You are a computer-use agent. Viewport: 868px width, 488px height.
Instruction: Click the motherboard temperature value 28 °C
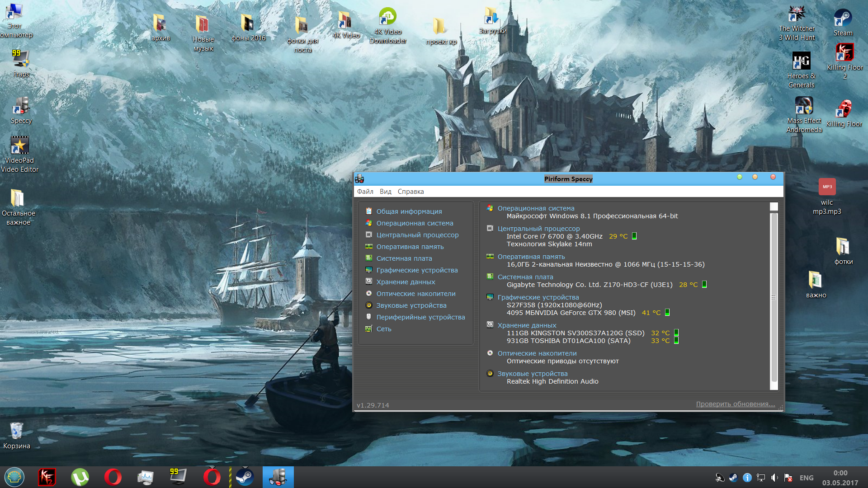click(x=688, y=285)
